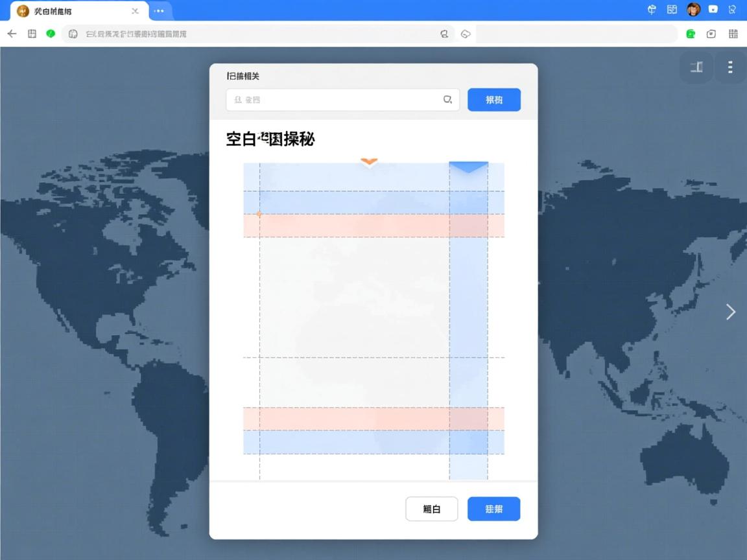This screenshot has width=747, height=560.
Task: Click the white cancel button at the dialog bottom
Action: tap(432, 509)
